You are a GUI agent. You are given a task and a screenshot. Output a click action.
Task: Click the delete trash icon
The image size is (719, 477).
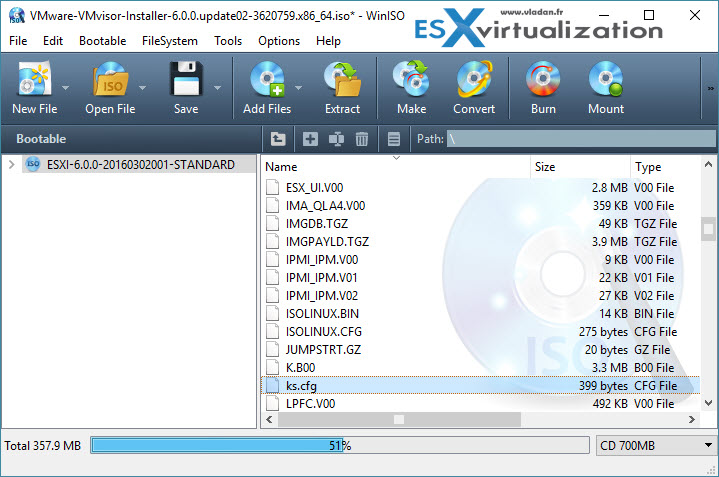pyautogui.click(x=362, y=139)
